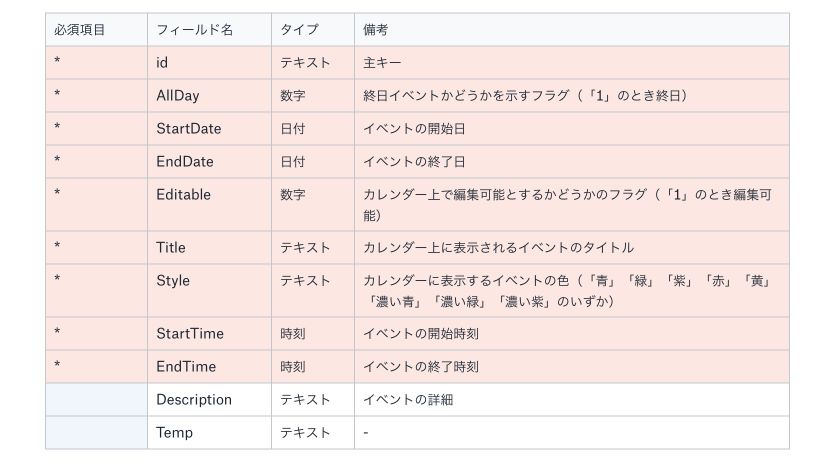Viewport: 825px width, 464px height.
Task: Click the Style field name
Action: coord(173,280)
